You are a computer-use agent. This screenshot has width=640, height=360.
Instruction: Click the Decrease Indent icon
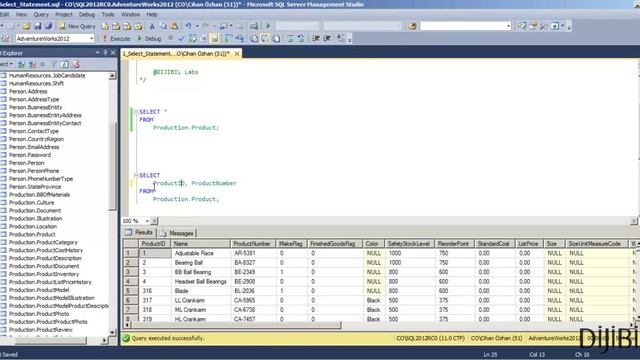pos(316,39)
